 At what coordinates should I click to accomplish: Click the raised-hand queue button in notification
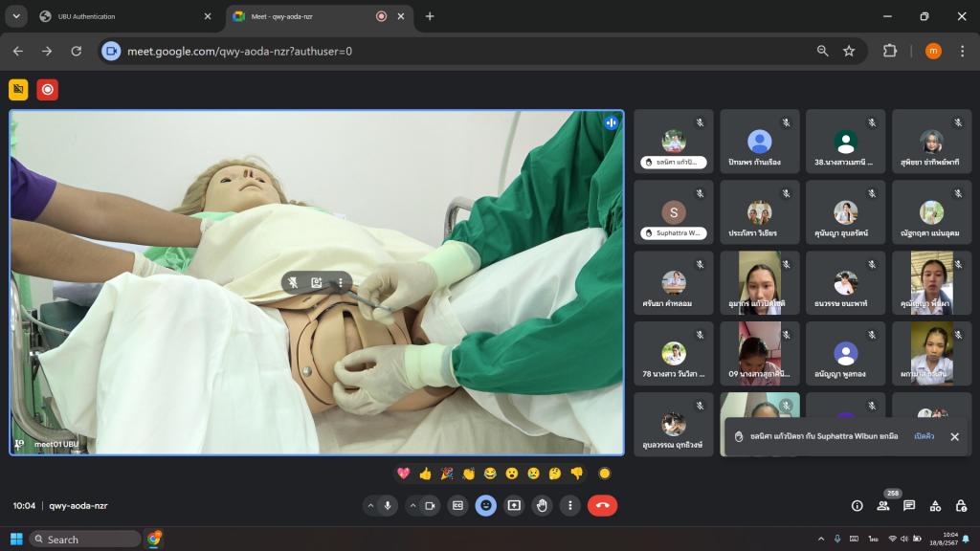[924, 436]
